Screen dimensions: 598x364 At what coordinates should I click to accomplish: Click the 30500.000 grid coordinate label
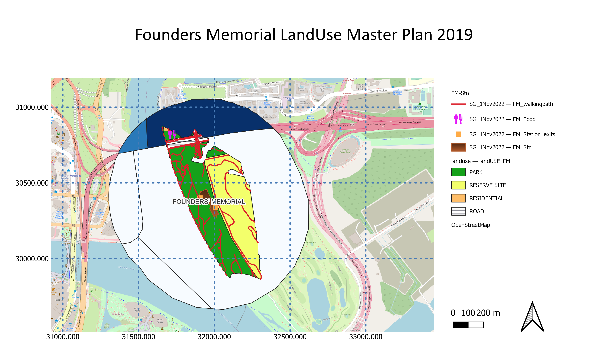click(32, 183)
